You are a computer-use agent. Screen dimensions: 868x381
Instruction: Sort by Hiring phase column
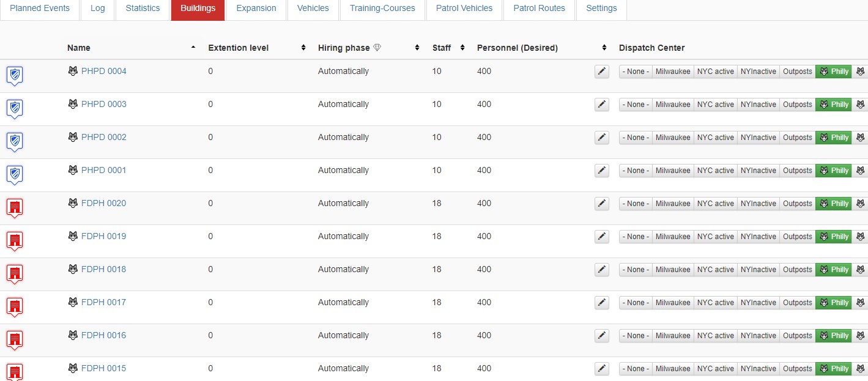point(369,48)
